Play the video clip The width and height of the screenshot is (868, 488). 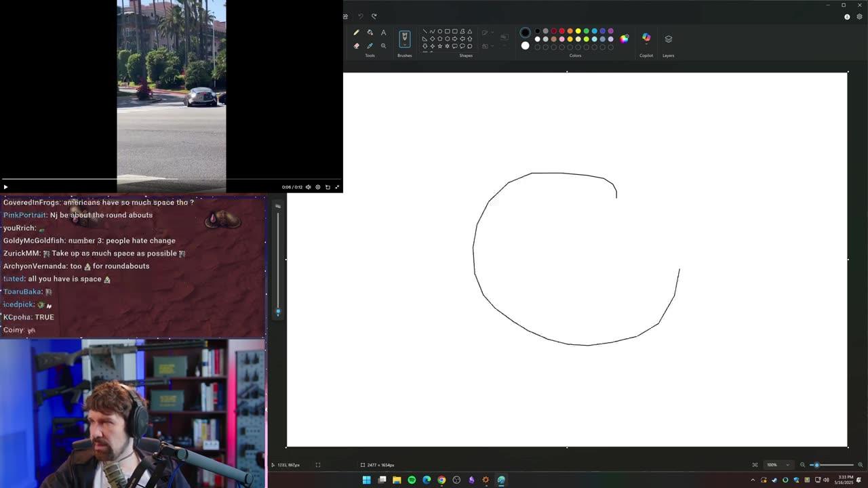point(5,187)
